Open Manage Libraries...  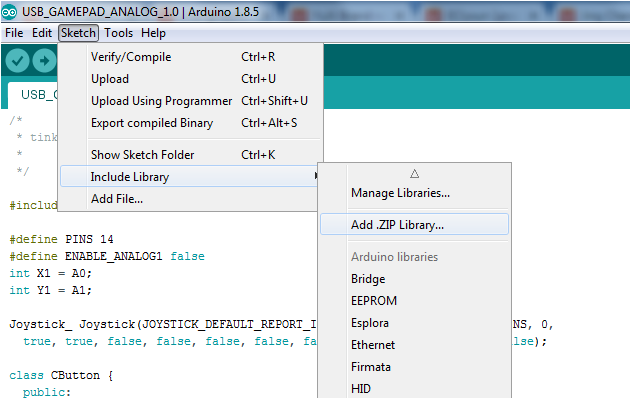pos(414,193)
